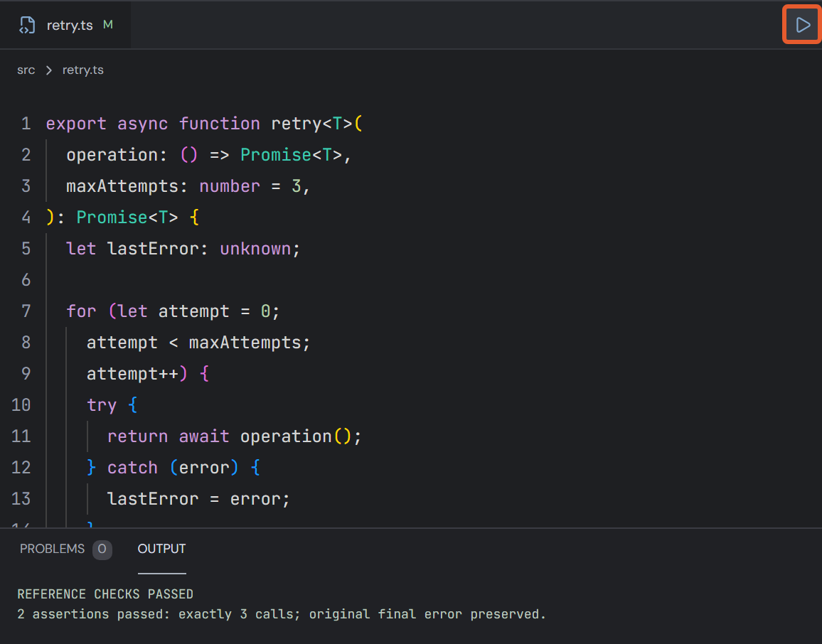Click 'lastError = error;' on line 13
The width and height of the screenshot is (822, 644).
pyautogui.click(x=198, y=499)
